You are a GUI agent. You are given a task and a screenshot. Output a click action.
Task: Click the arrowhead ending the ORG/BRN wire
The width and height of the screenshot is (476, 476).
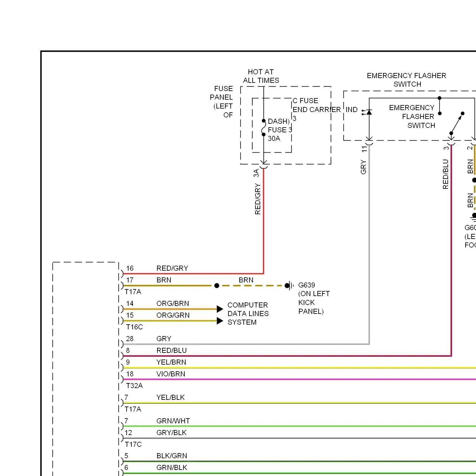(220, 309)
